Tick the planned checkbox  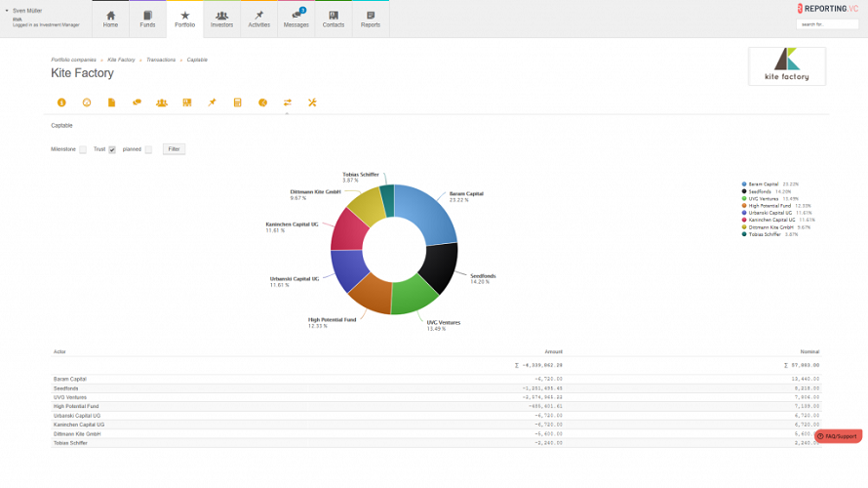coord(148,149)
